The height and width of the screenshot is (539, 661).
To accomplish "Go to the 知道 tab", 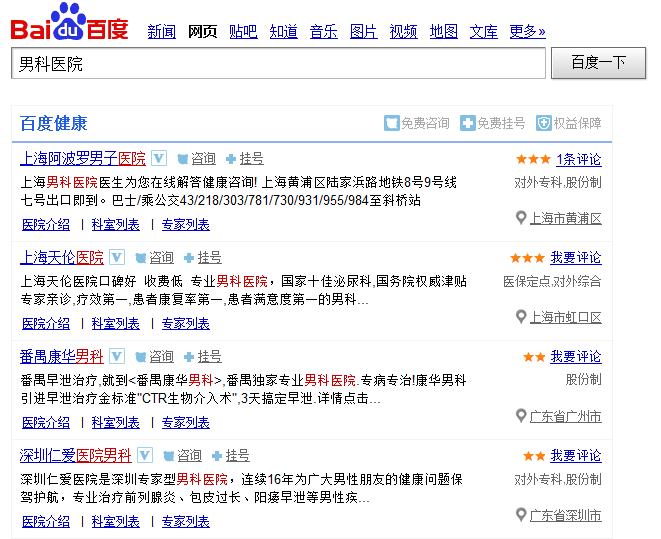I will 283,32.
